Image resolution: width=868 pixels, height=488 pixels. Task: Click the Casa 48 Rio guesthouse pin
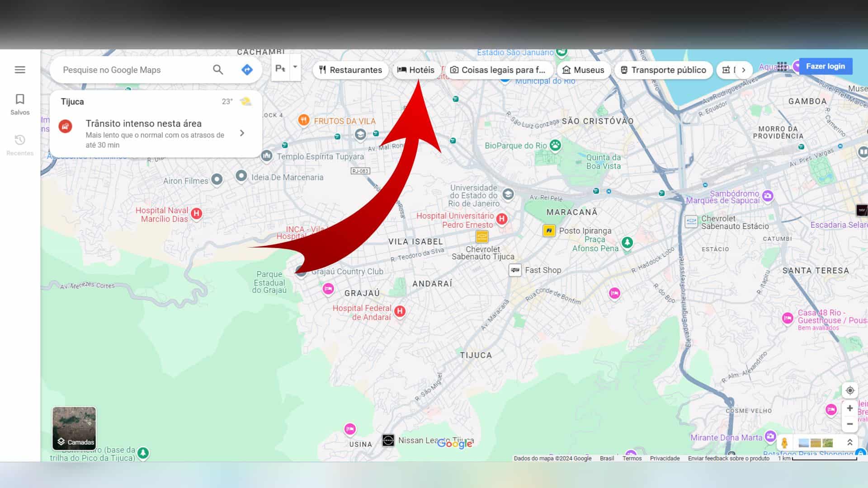pos(788,318)
